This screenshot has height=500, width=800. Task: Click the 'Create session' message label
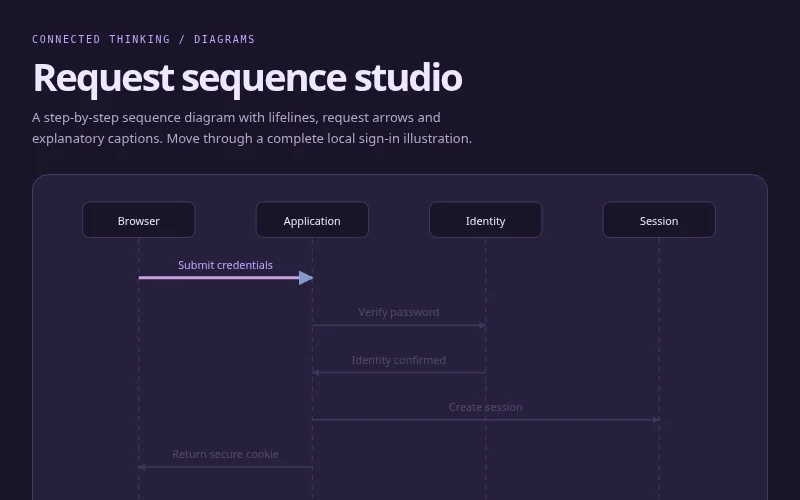[x=485, y=407]
